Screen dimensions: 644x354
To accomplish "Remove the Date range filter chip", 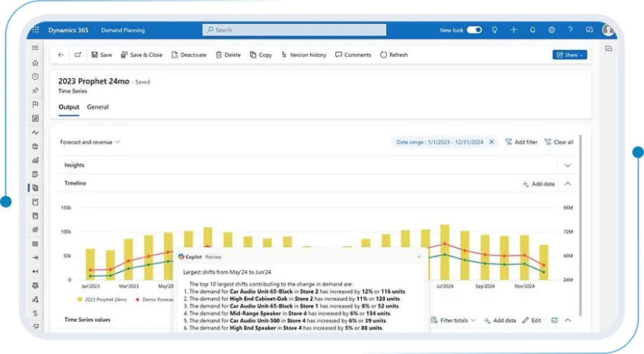I will point(492,142).
